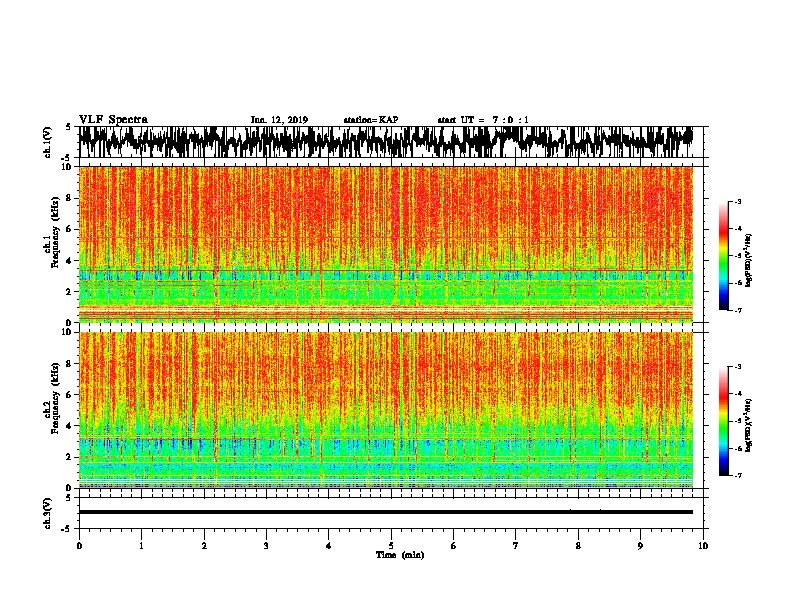Select the date text "Jan. 12, 2019"
The height and width of the screenshot is (612, 792).
coord(279,120)
